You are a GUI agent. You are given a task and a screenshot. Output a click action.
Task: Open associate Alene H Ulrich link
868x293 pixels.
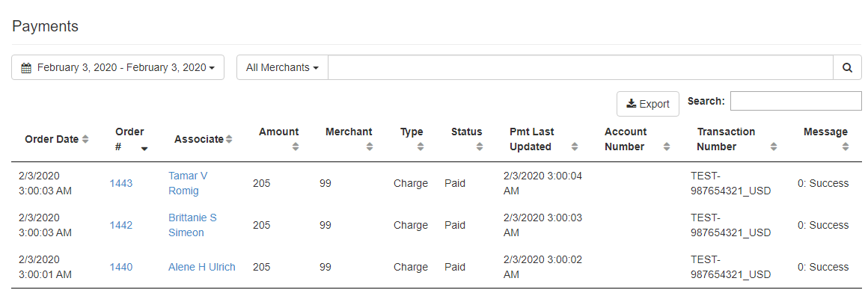tap(201, 267)
